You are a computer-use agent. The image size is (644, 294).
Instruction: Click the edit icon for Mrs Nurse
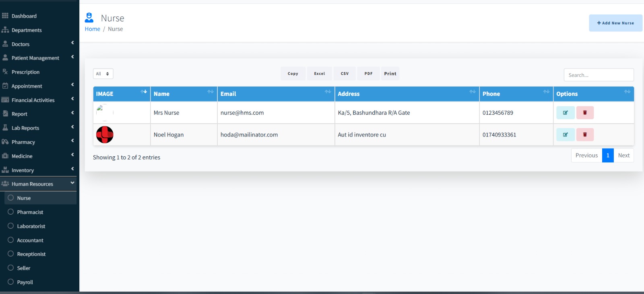[566, 113]
